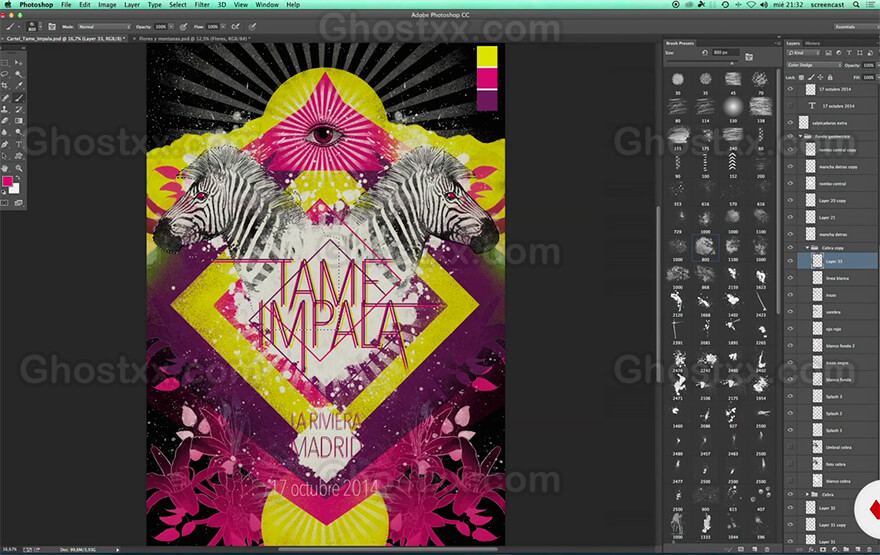Hide the Layer 32 layer
880x555 pixels.
pyautogui.click(x=790, y=508)
